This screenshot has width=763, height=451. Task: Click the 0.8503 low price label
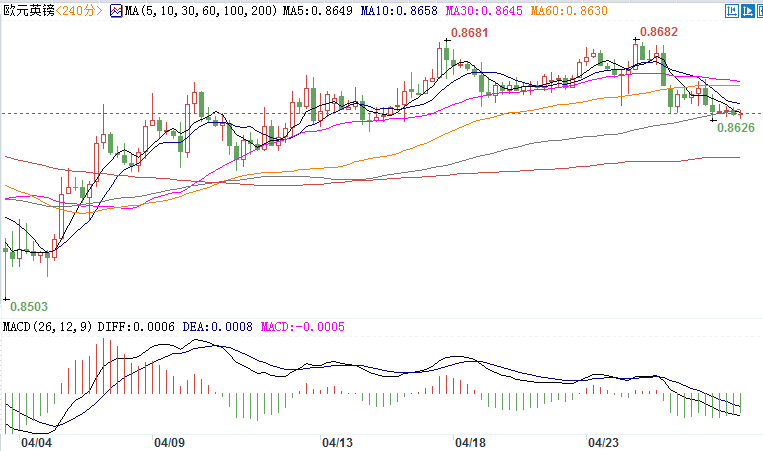click(x=29, y=307)
